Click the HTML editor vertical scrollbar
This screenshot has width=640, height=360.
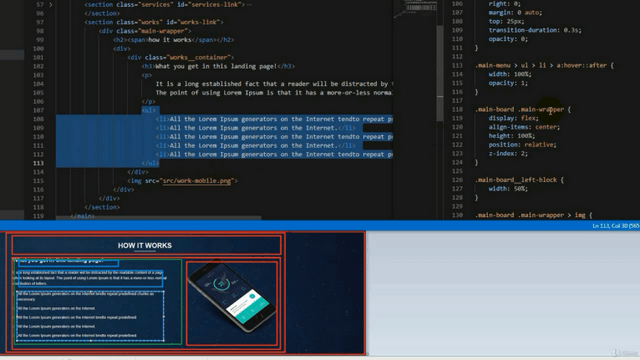(x=440, y=73)
